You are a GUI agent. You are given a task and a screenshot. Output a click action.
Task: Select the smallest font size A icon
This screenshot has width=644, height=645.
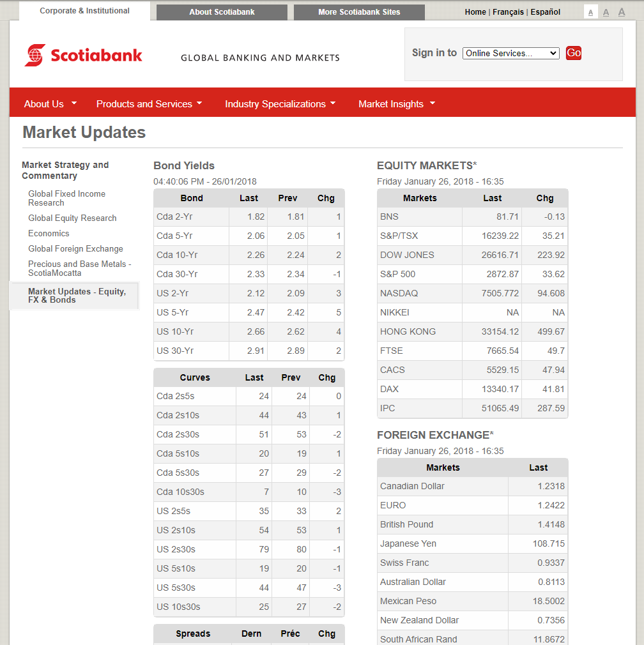(x=590, y=12)
